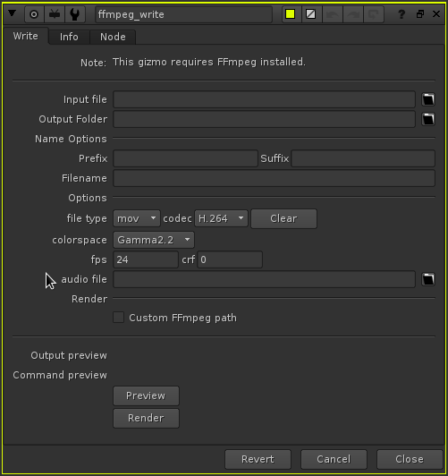448x476 pixels.
Task: Click the Clear button
Action: click(283, 218)
